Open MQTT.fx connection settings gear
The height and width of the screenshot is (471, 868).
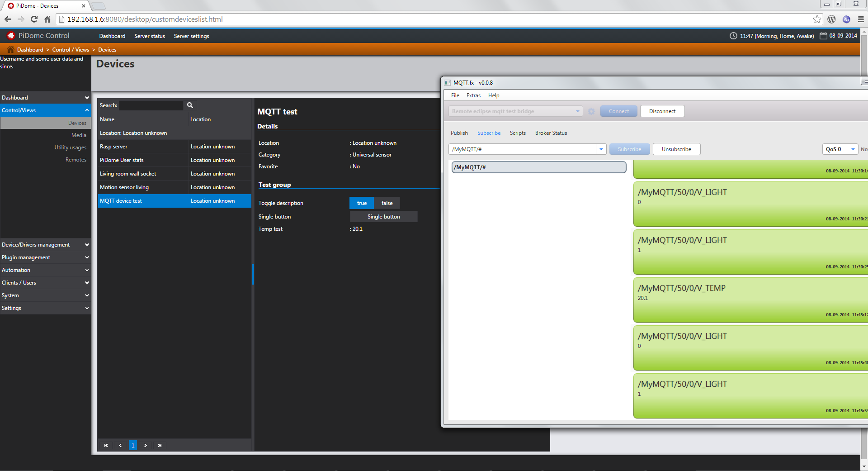(591, 111)
